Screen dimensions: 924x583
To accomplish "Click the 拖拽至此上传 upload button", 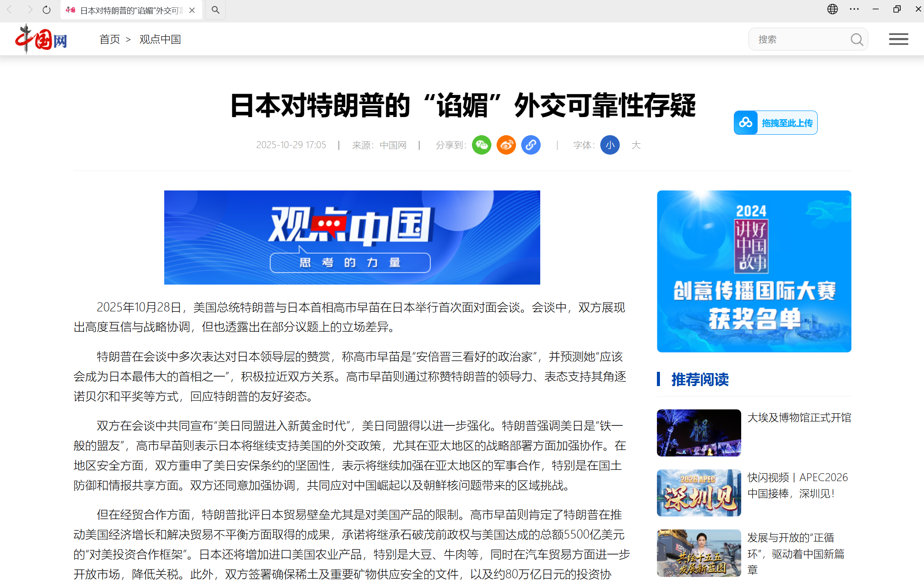I will pos(775,123).
